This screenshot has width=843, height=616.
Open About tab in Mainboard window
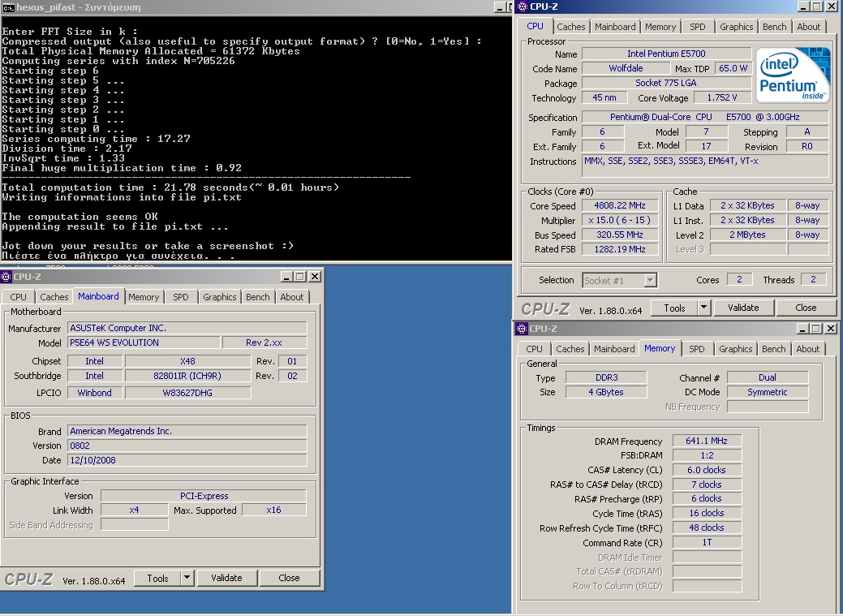(x=292, y=297)
